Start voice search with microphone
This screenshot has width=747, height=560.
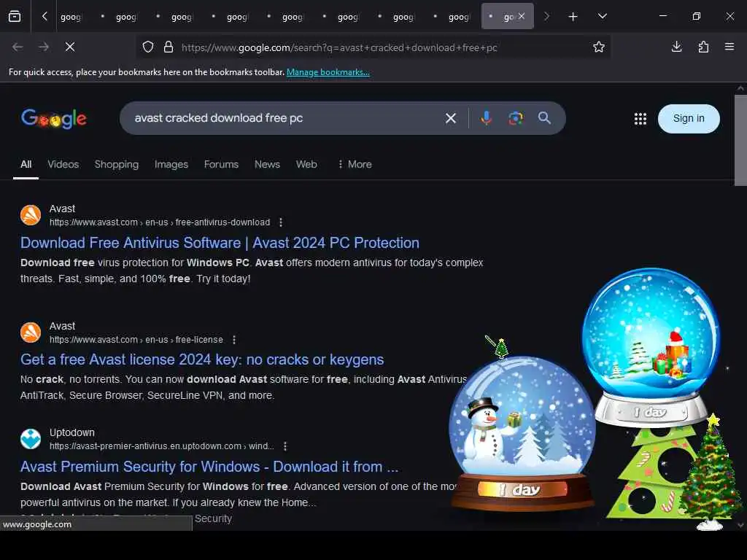(x=486, y=118)
